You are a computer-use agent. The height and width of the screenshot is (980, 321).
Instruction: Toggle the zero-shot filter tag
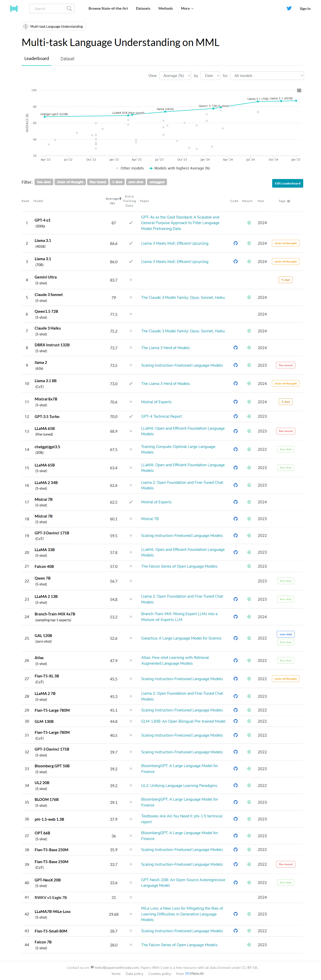[x=136, y=182]
